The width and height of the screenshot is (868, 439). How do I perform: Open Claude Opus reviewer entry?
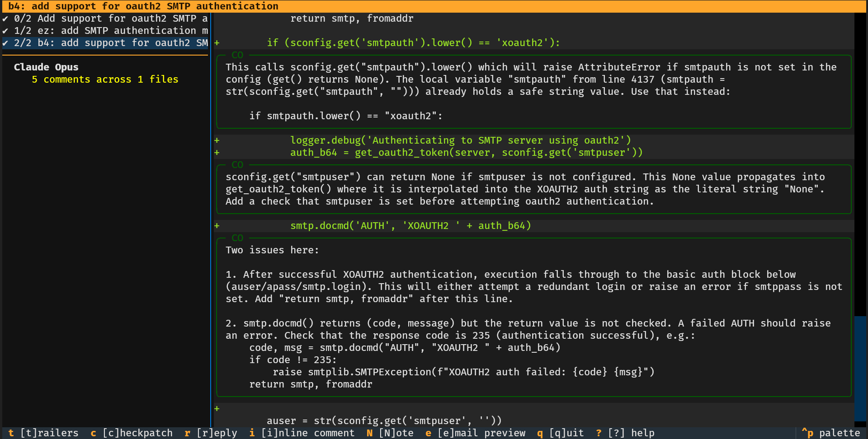[46, 67]
